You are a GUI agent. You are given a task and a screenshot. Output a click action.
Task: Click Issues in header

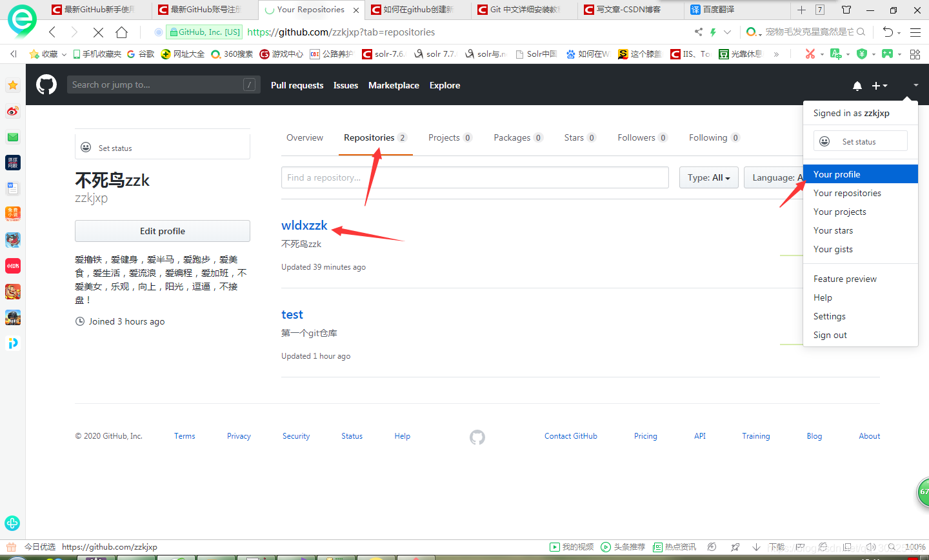point(346,85)
